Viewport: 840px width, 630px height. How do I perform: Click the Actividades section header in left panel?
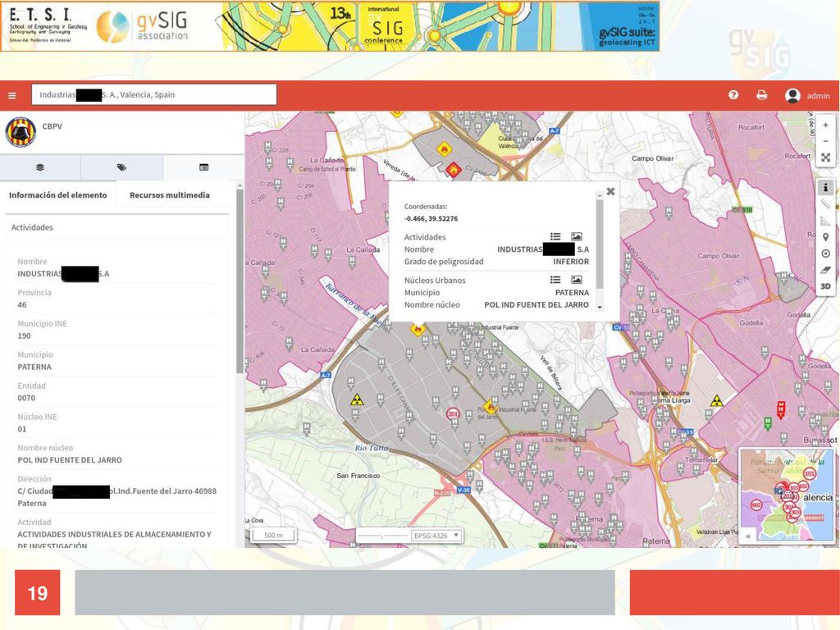[x=32, y=227]
